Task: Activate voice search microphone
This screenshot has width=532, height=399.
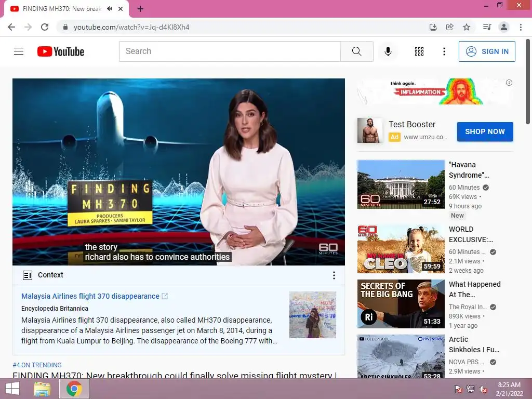Action: [x=388, y=51]
